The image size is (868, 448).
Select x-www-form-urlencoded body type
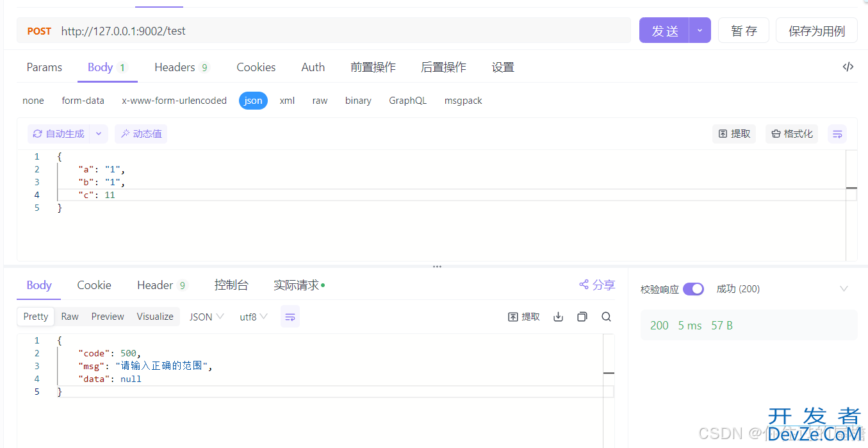tap(174, 101)
